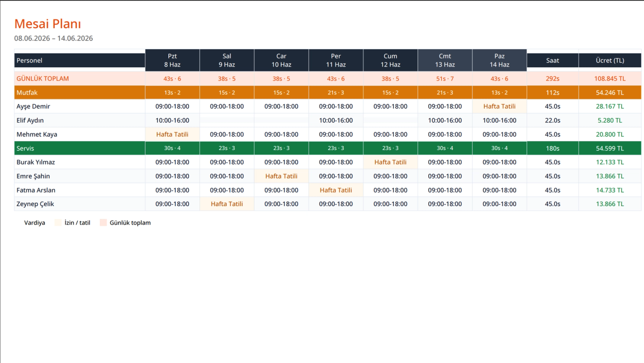Click Ayşe Demir's Hafta Tatili cell
Image resolution: width=644 pixels, height=363 pixels.
click(x=500, y=106)
